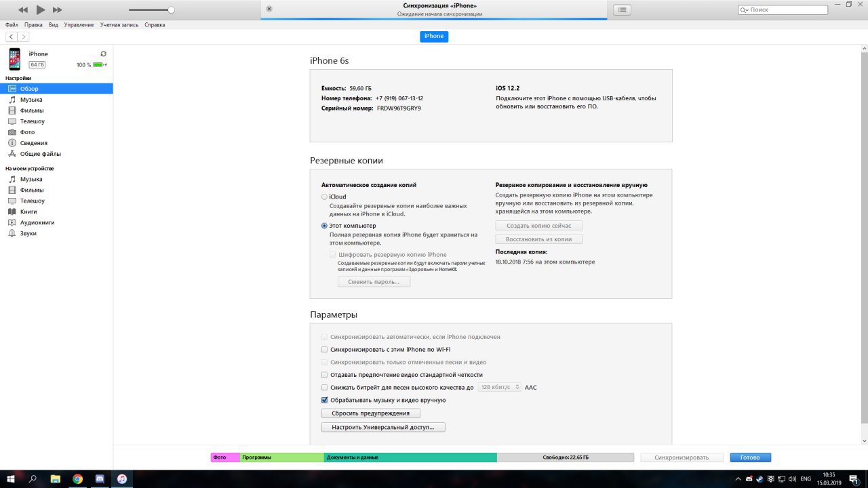Click Восстановить из копии button

(x=539, y=239)
